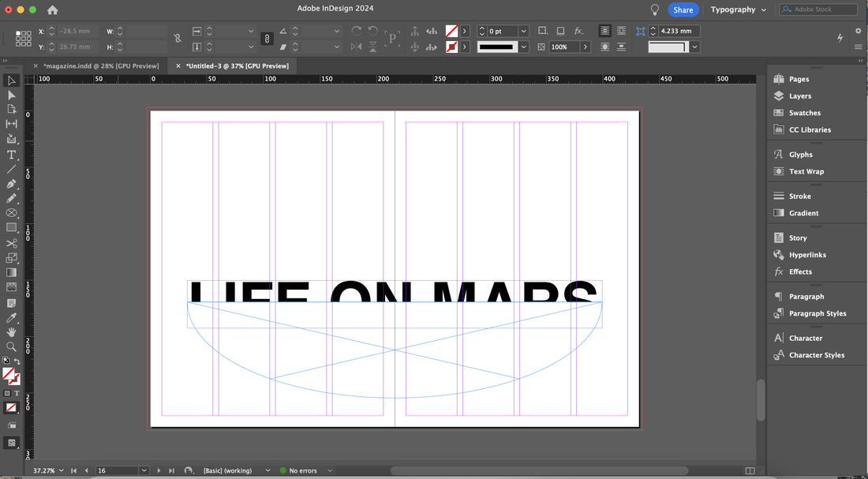Go to the next page
Screen dimensions: 868x479
pos(159,470)
